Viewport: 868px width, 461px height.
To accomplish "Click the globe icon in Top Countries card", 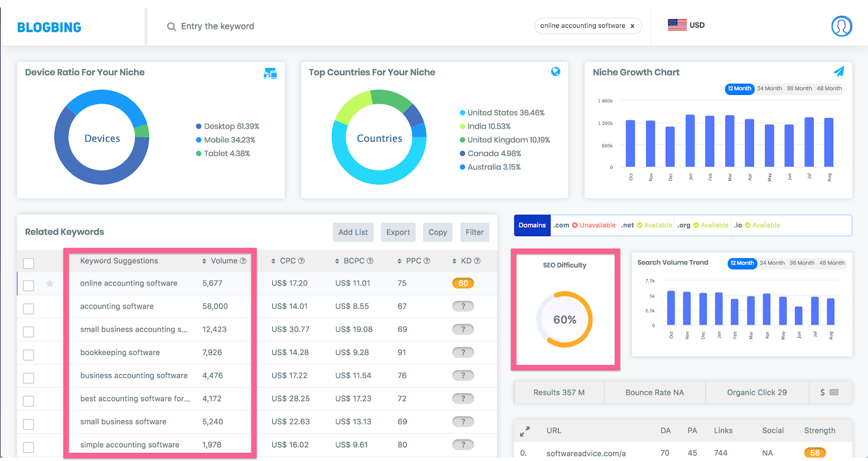I will coord(556,72).
